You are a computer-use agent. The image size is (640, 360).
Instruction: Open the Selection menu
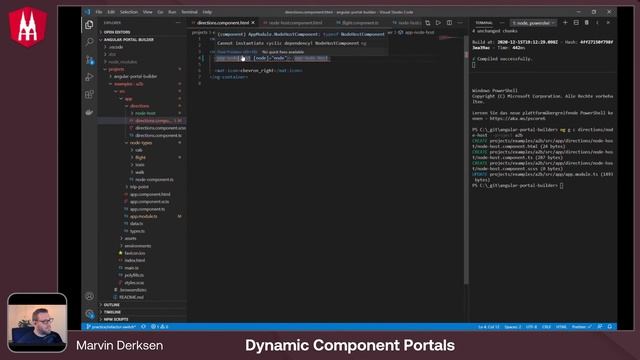click(129, 12)
